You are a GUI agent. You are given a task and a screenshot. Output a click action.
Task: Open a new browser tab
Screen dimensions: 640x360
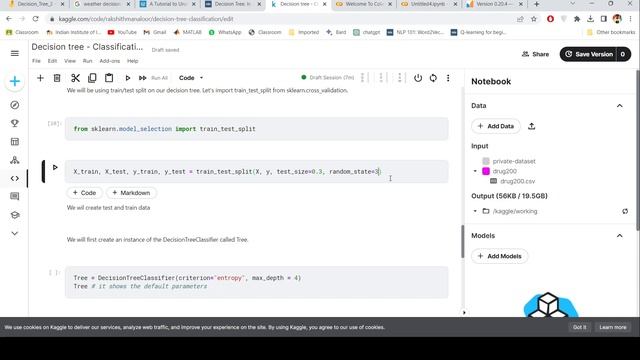coord(537,4)
